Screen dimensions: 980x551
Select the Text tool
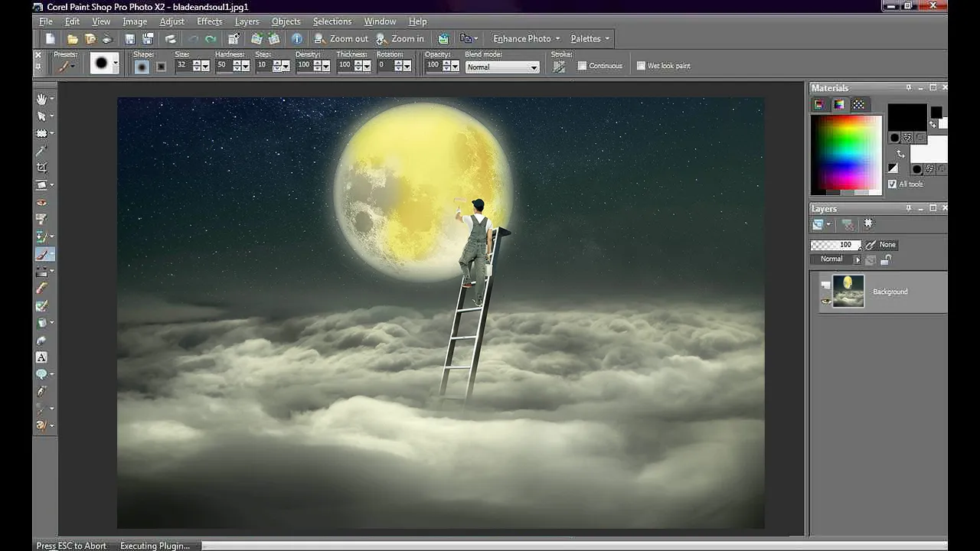[42, 357]
